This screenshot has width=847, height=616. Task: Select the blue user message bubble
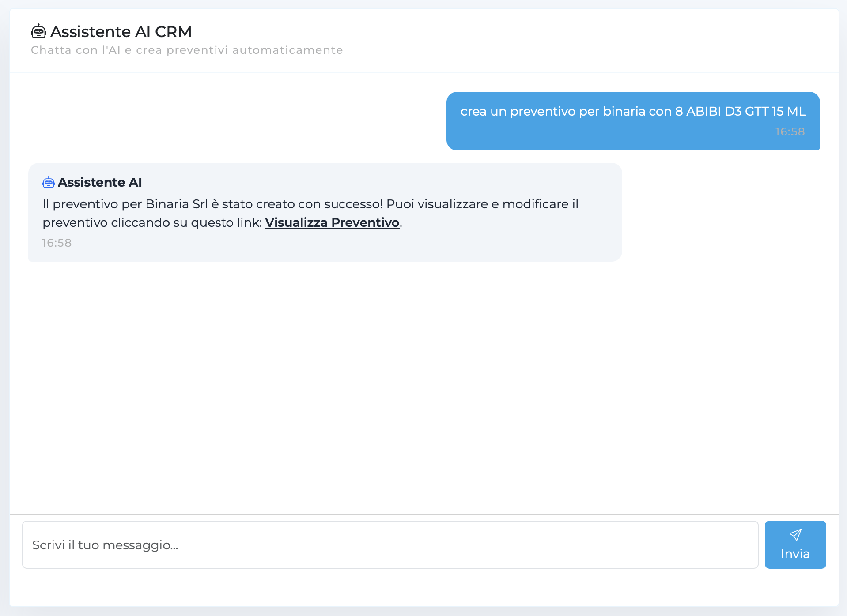(x=633, y=121)
